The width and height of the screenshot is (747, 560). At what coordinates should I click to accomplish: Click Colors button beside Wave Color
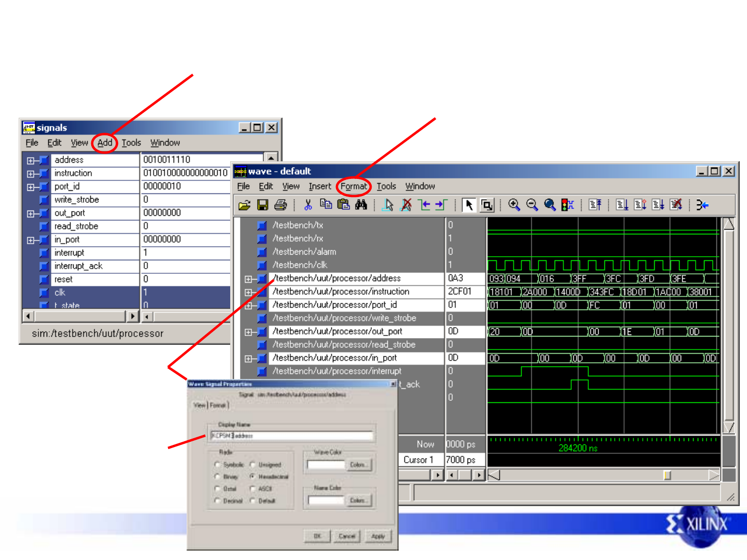click(358, 465)
